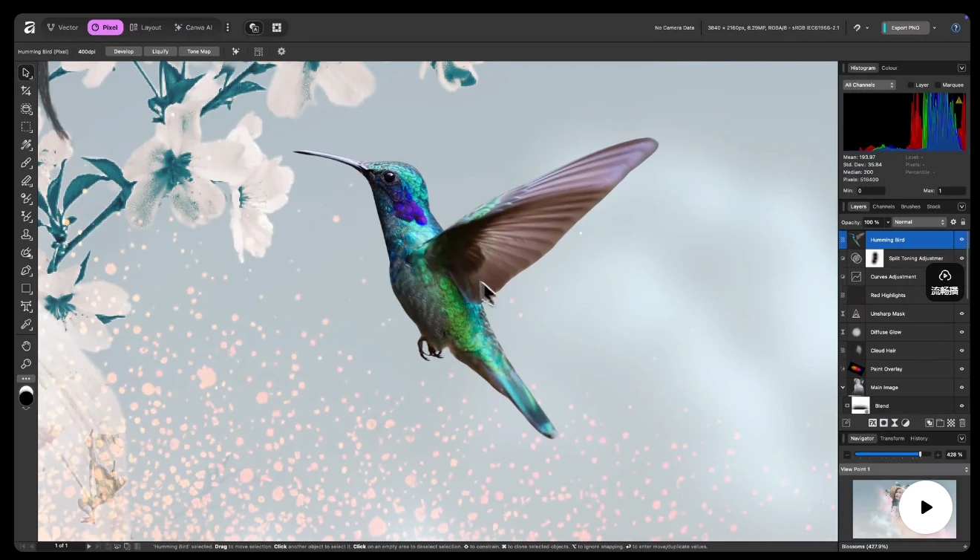The height and width of the screenshot is (560, 980).
Task: Hide the Paint Overlay layer
Action: (x=961, y=369)
